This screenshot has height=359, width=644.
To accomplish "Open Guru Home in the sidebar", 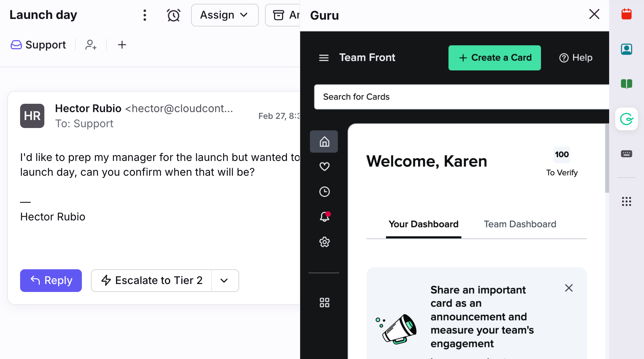I will (x=324, y=142).
